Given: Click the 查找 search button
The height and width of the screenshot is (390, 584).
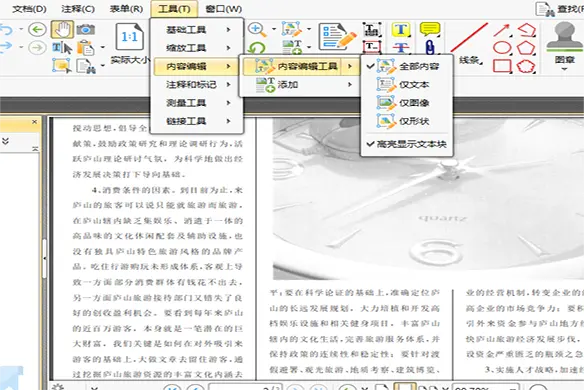Looking at the screenshot, I should (x=559, y=9).
